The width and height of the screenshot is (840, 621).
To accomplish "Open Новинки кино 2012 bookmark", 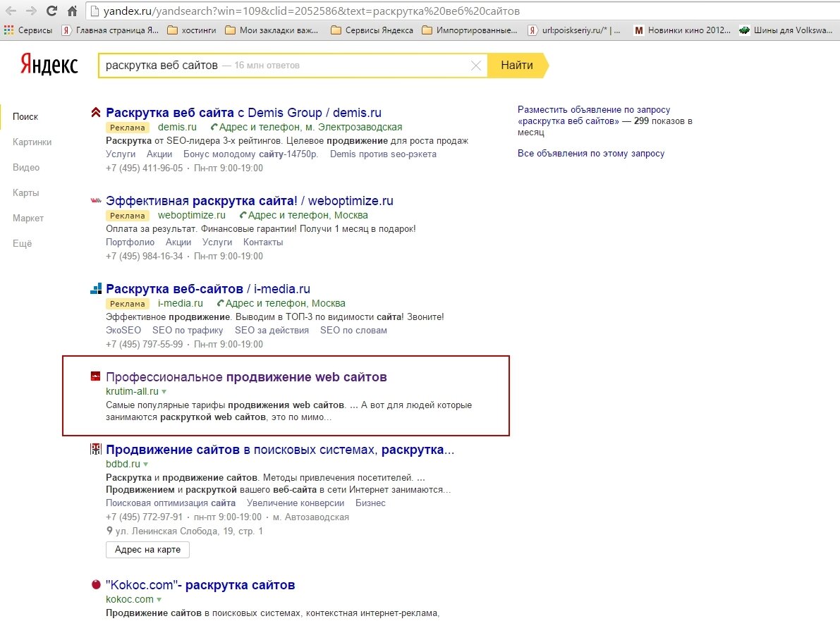I will pos(682,30).
